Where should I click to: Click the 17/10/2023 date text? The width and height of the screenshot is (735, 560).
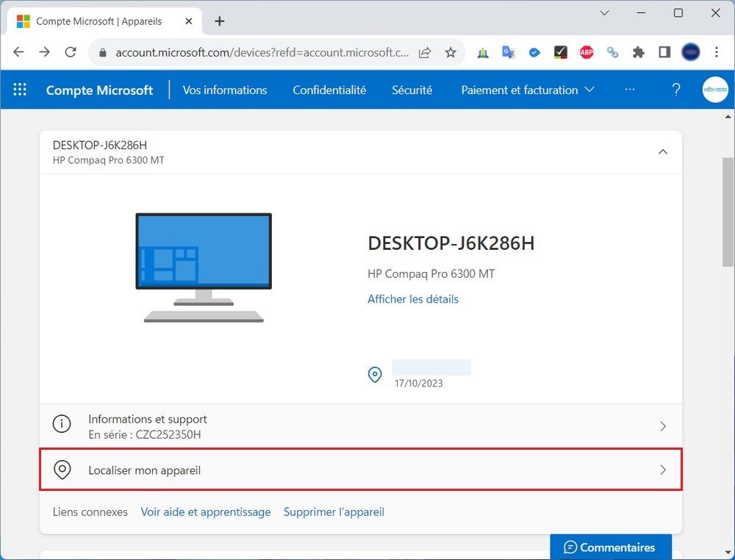419,384
